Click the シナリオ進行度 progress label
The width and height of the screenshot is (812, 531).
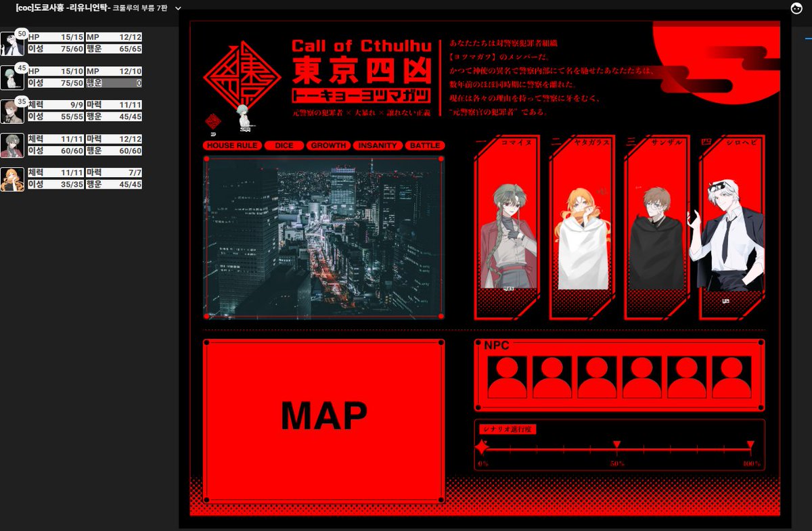pyautogui.click(x=507, y=429)
